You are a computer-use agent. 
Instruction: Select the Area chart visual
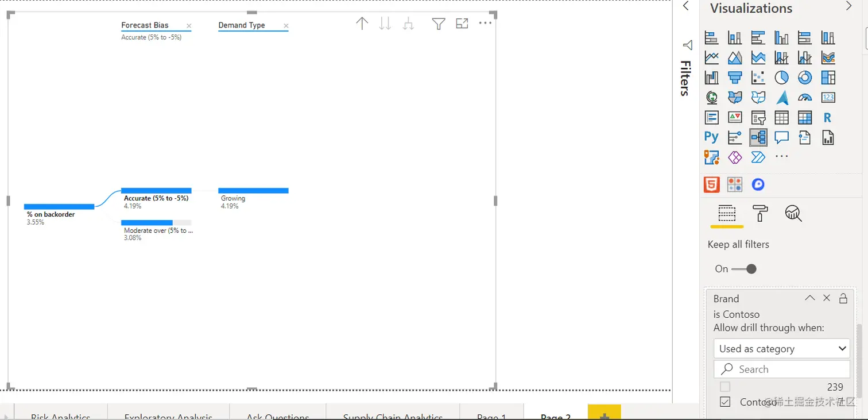[735, 57]
